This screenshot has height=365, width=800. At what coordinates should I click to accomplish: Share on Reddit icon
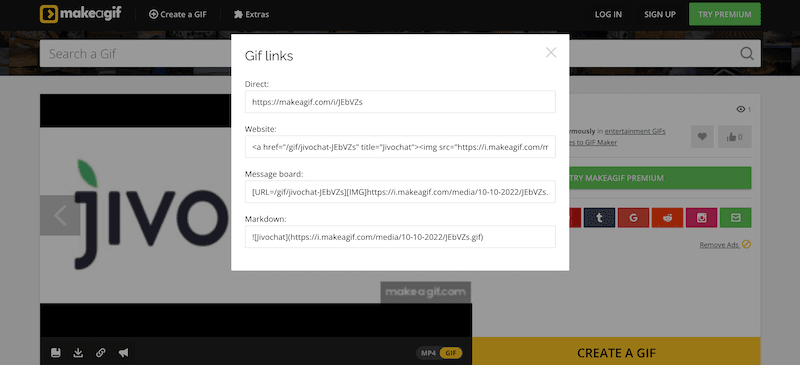point(667,217)
